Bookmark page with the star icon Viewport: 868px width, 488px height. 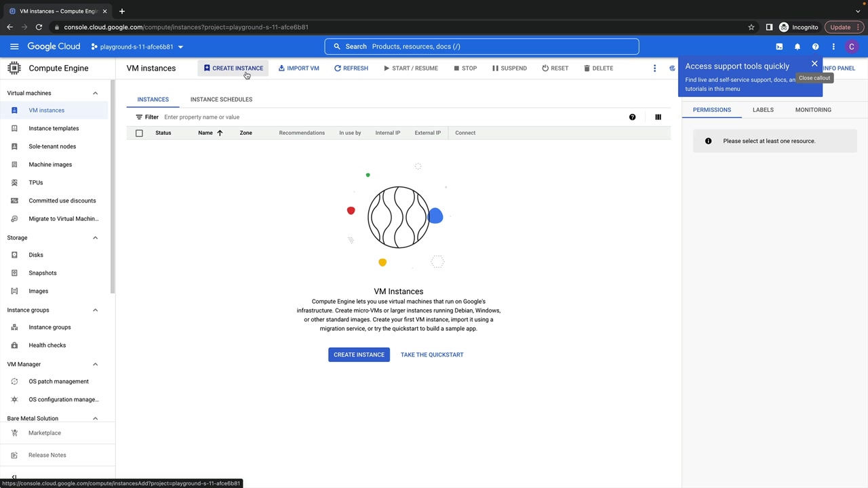[x=751, y=27]
